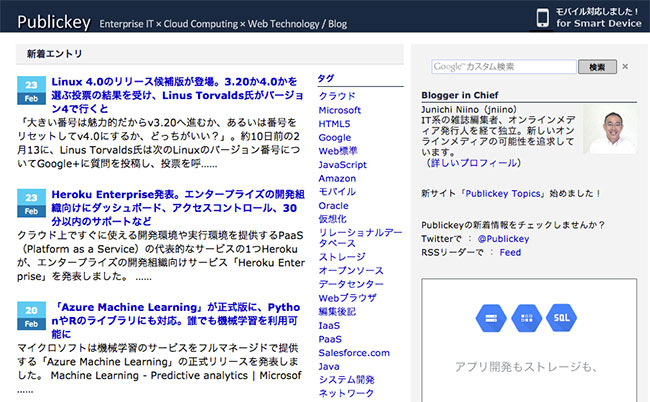
Task: Click the smartphone icon in the header
Action: click(x=542, y=18)
